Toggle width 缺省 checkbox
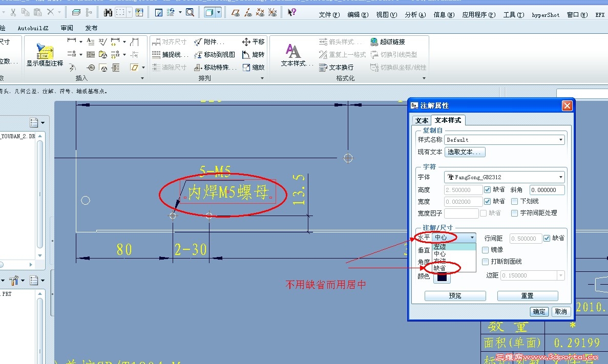 [488, 201]
